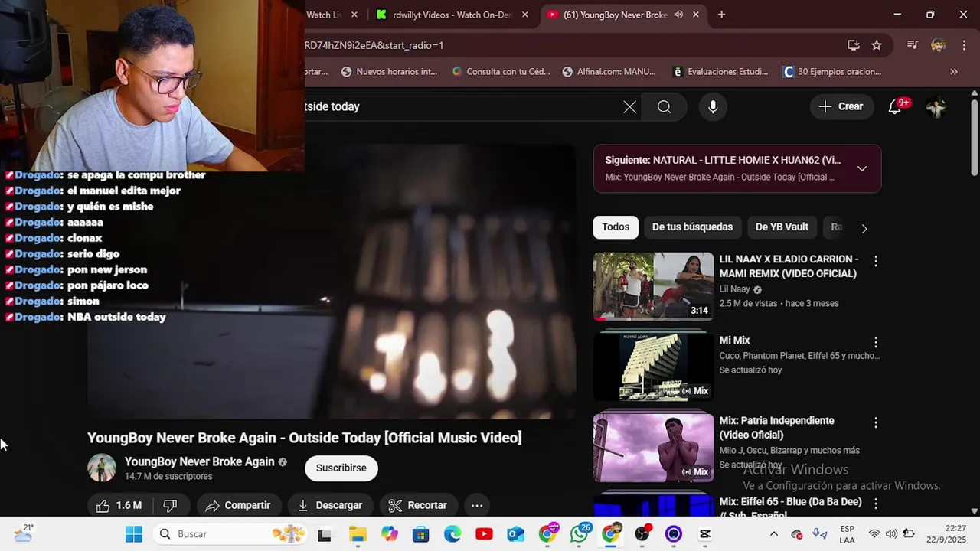Click the install app icon in address bar
The width and height of the screenshot is (980, 551).
(853, 45)
